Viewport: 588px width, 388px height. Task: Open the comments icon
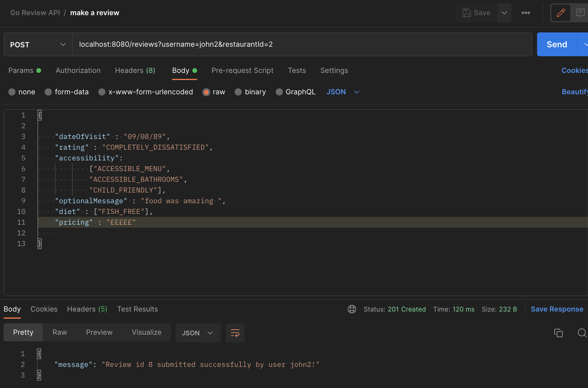click(x=580, y=13)
